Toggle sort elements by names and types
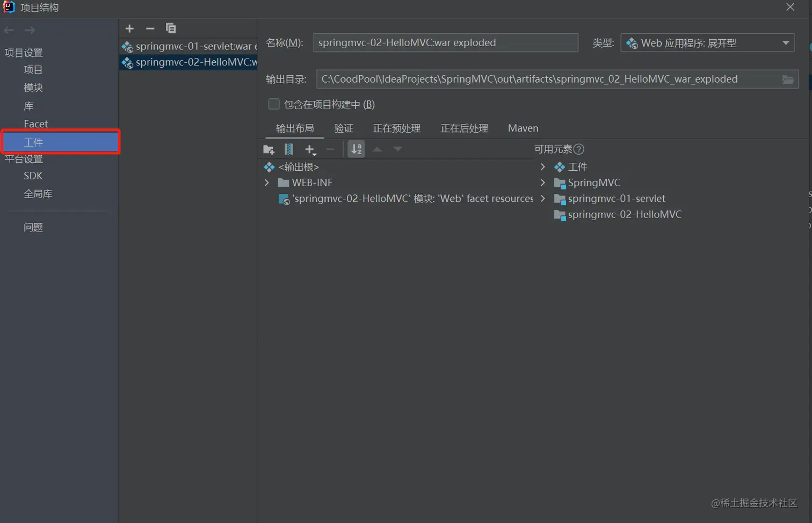This screenshot has width=812, height=523. tap(356, 149)
